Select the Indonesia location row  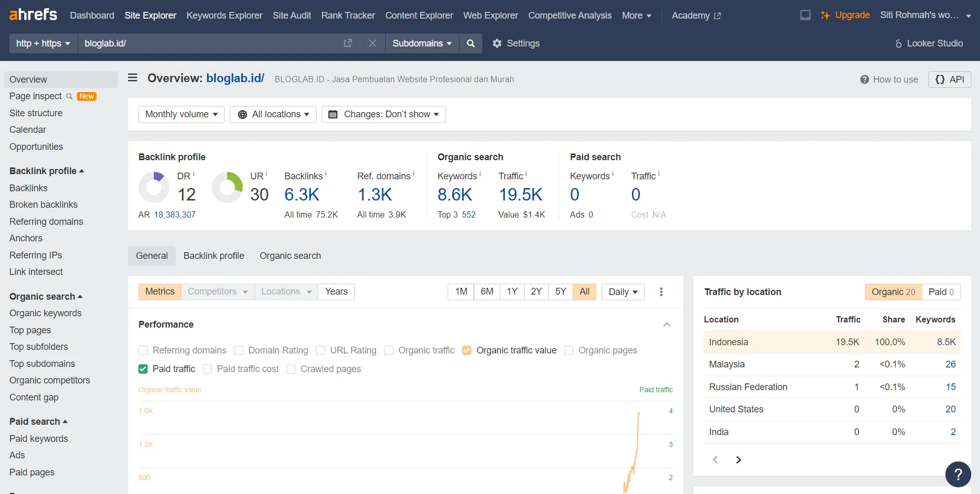[832, 342]
